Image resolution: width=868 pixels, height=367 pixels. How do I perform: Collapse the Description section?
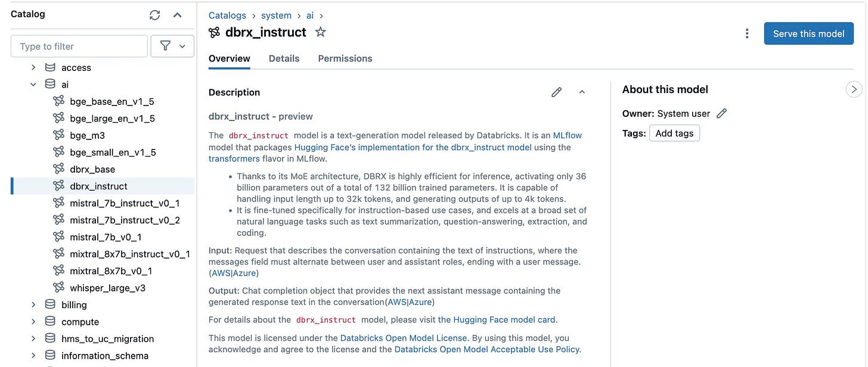pos(582,92)
